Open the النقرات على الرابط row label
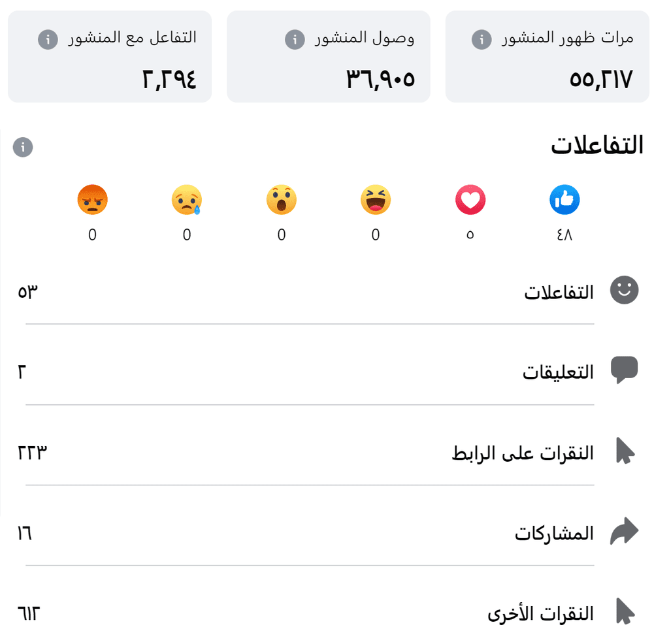 coord(523,453)
